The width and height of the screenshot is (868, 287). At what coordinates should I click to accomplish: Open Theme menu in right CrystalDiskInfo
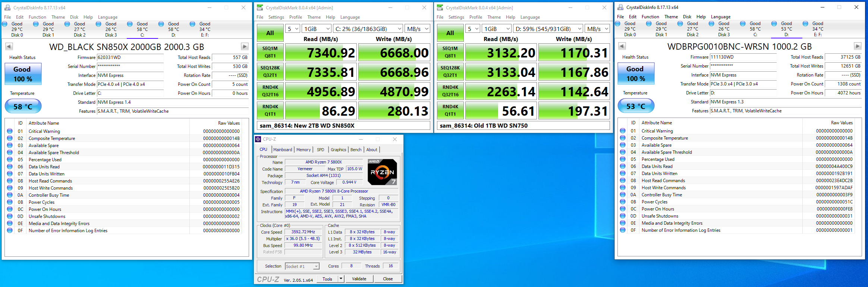[671, 17]
